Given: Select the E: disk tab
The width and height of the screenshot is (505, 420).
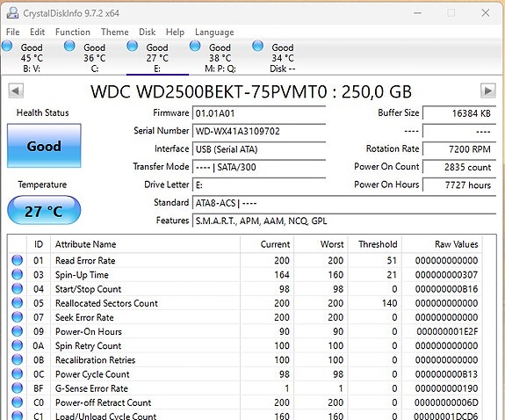Looking at the screenshot, I should tap(157, 57).
